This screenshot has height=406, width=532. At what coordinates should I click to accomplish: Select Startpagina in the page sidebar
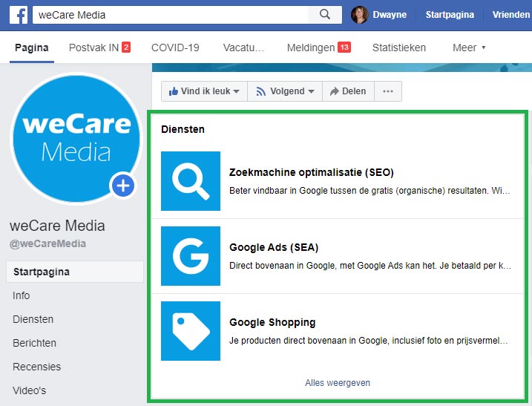pyautogui.click(x=75, y=272)
